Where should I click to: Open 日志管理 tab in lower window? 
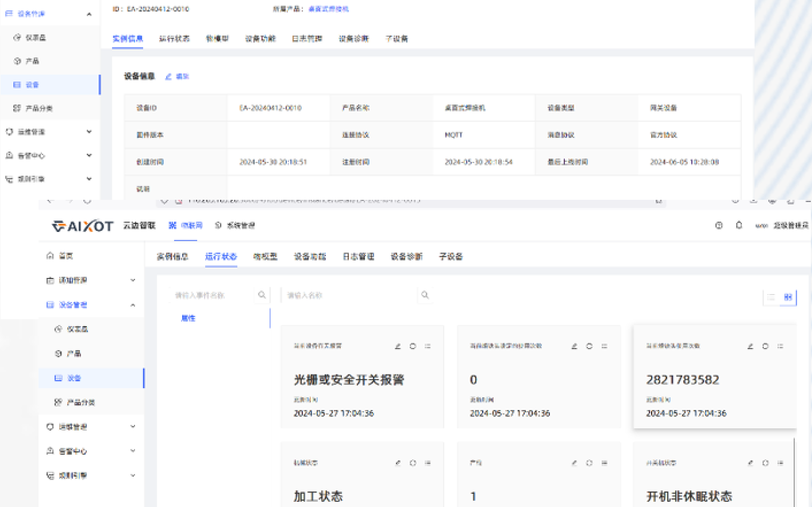pos(359,257)
